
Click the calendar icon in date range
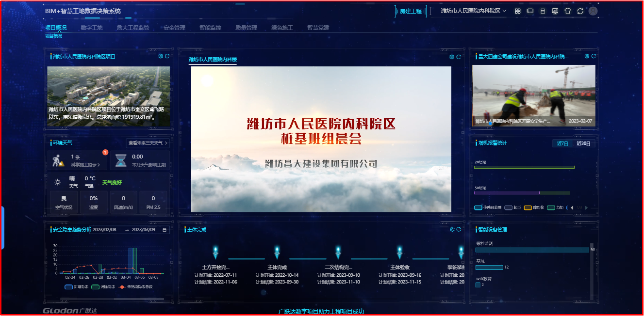pyautogui.click(x=165, y=230)
